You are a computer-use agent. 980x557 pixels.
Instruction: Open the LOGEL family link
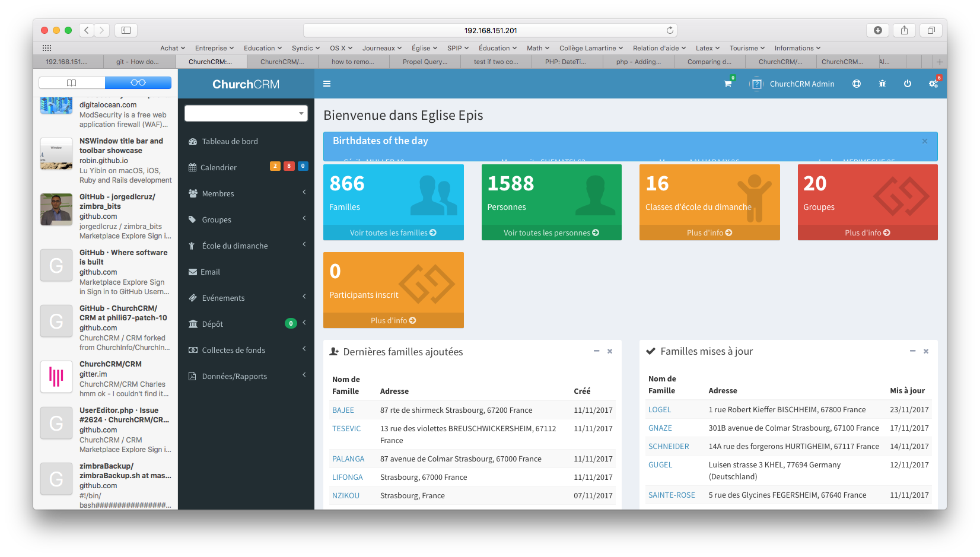tap(660, 409)
